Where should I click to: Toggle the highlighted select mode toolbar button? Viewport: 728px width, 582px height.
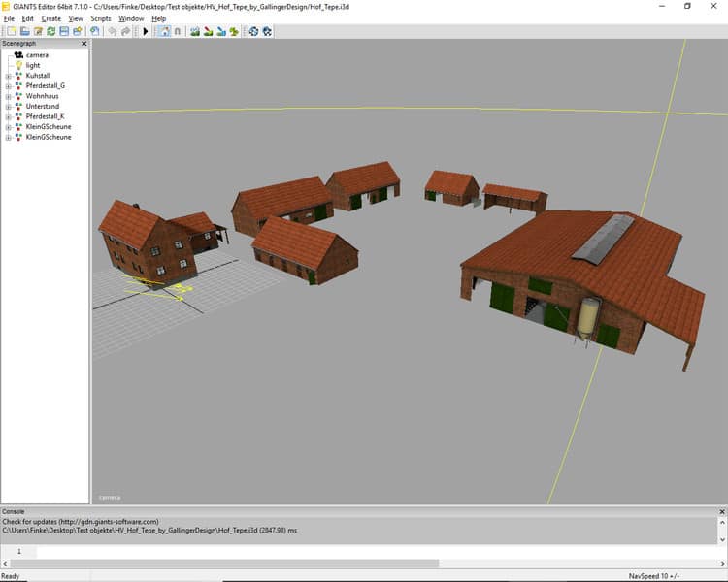[x=163, y=31]
